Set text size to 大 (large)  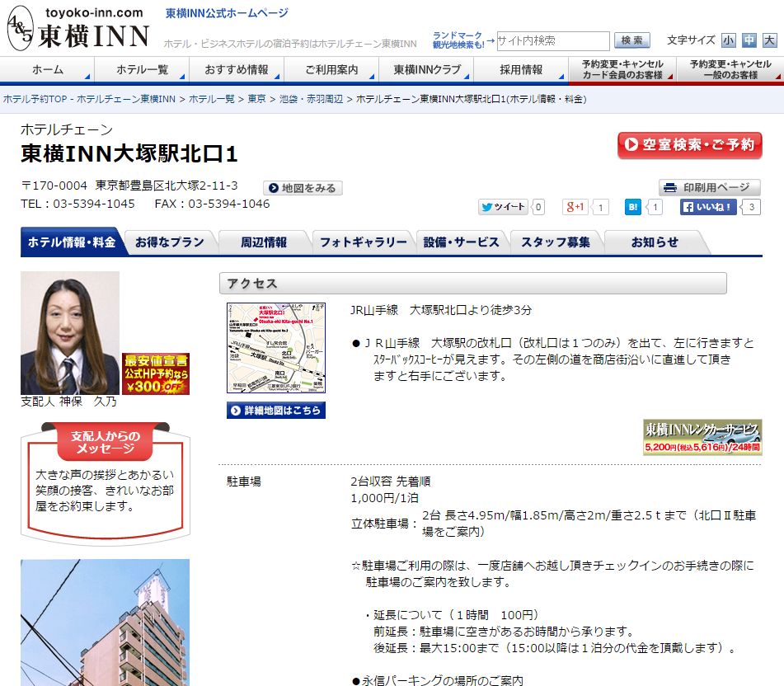click(x=769, y=40)
